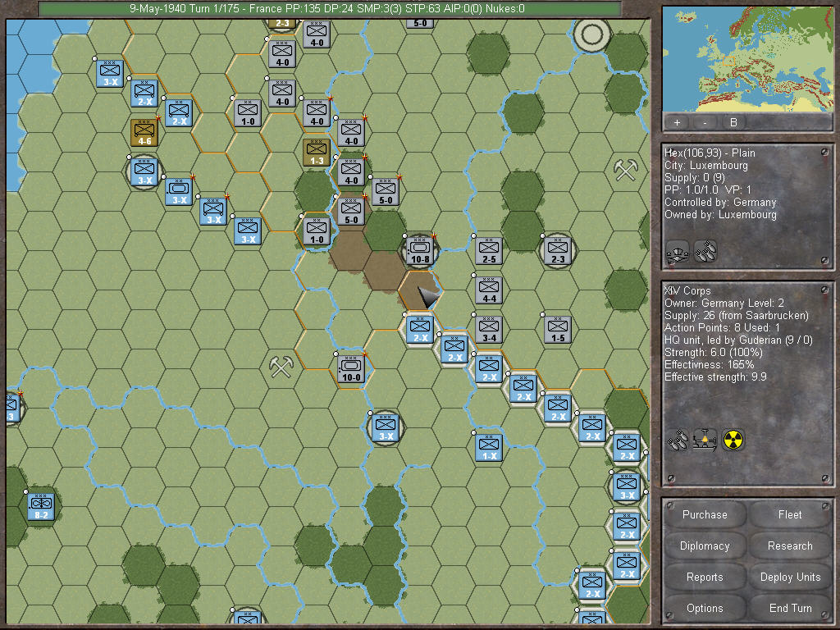Click the 'Controlled by: Germany' line
840x630 pixels.
pos(720,202)
